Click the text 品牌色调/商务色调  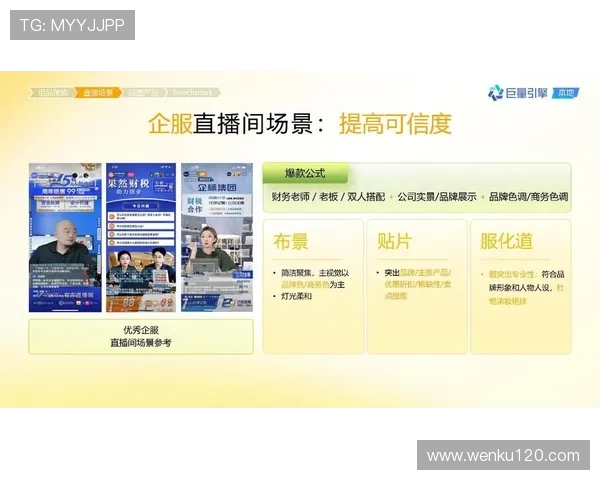point(528,197)
